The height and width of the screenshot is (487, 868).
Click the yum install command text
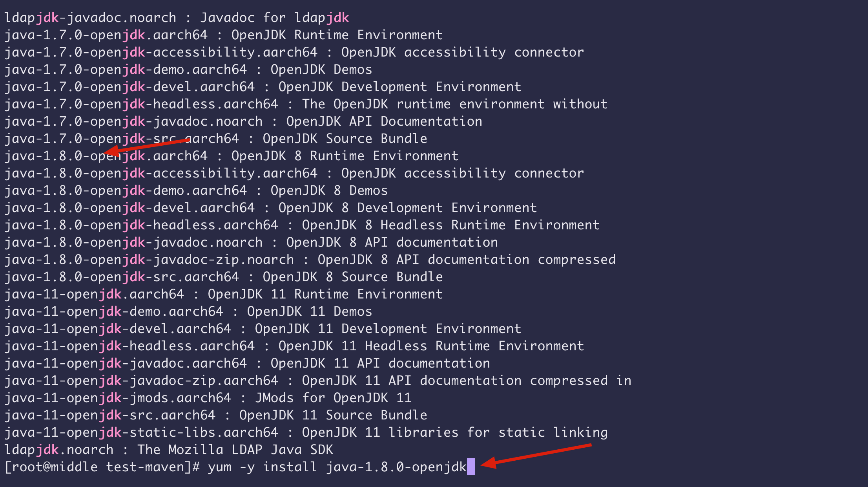(337, 467)
